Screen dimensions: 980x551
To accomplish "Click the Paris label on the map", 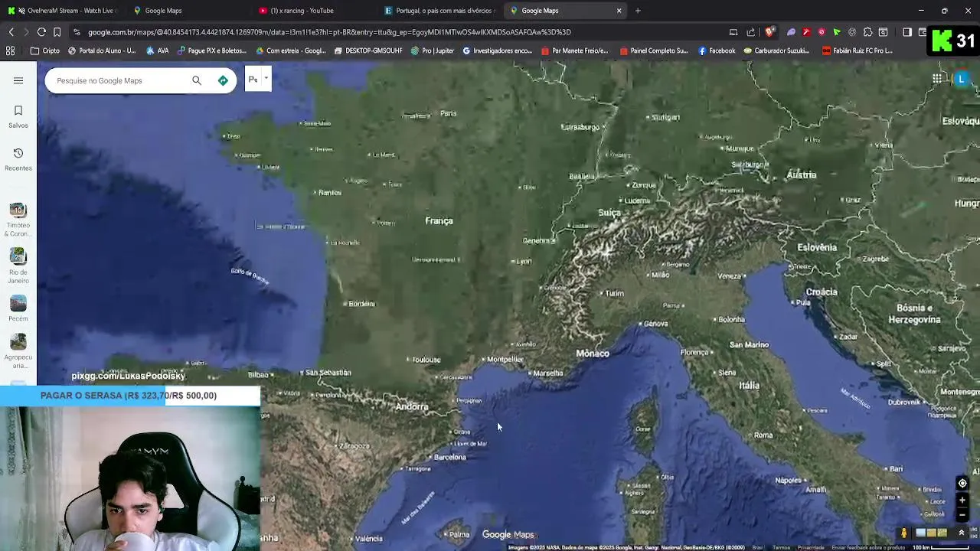I will pos(449,113).
